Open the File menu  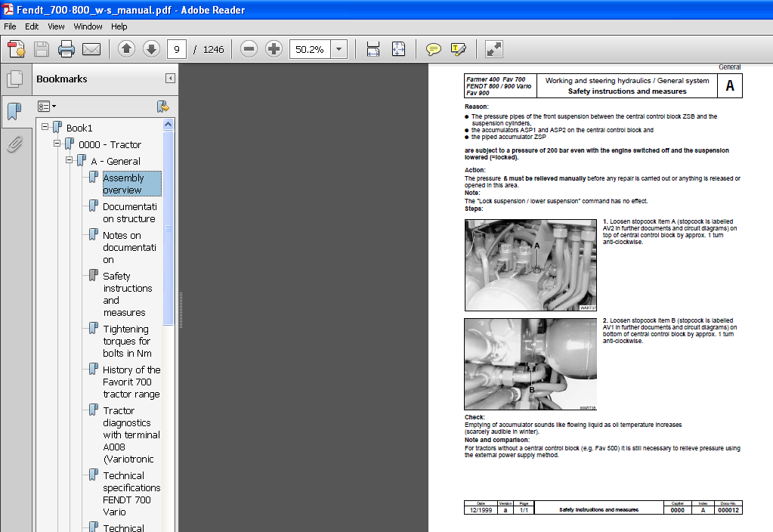(10, 26)
